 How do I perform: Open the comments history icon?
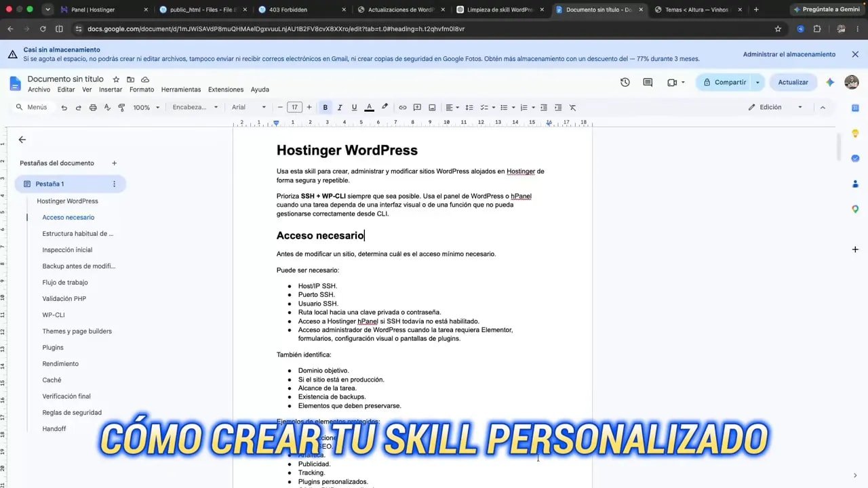click(x=648, y=82)
